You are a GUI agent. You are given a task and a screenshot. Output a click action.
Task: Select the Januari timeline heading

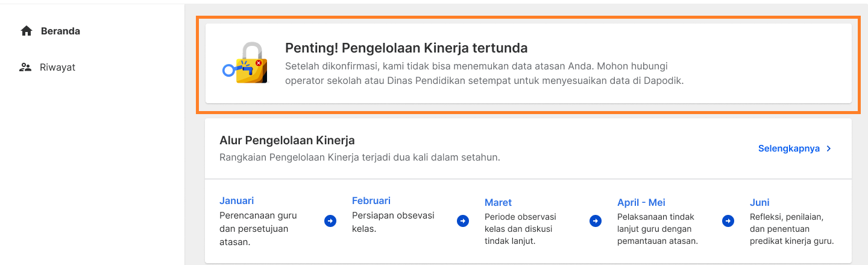237,200
